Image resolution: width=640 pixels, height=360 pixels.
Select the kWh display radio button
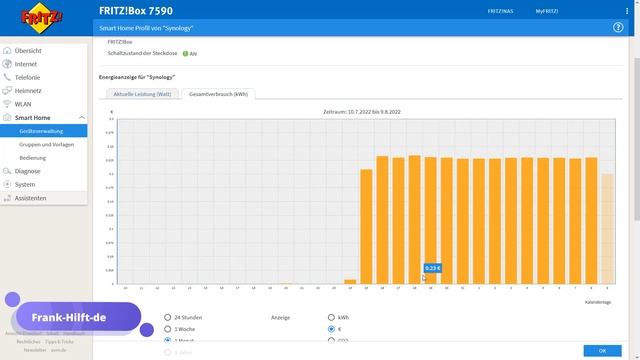(x=331, y=317)
